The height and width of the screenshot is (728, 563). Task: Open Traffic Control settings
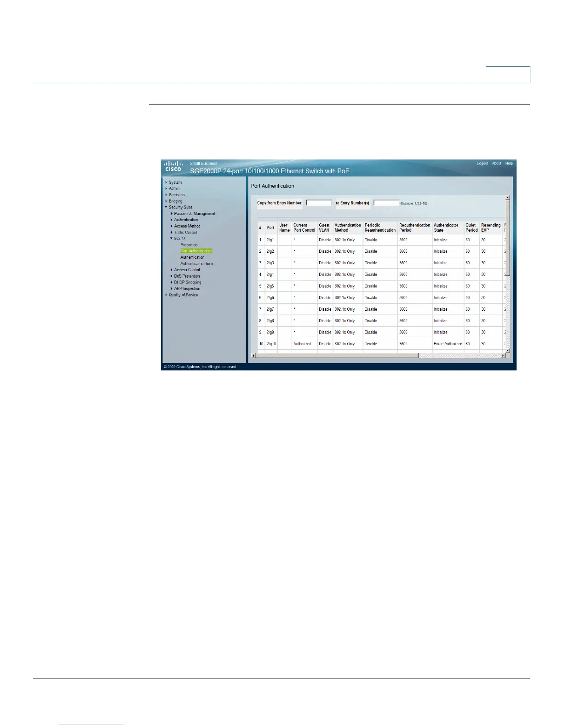pyautogui.click(x=185, y=233)
